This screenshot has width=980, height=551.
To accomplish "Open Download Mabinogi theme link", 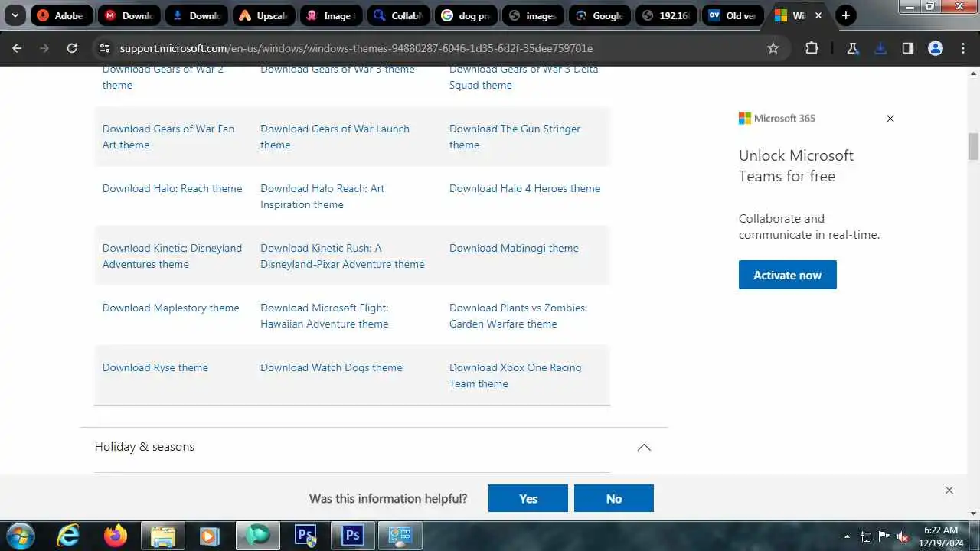I will (x=514, y=248).
